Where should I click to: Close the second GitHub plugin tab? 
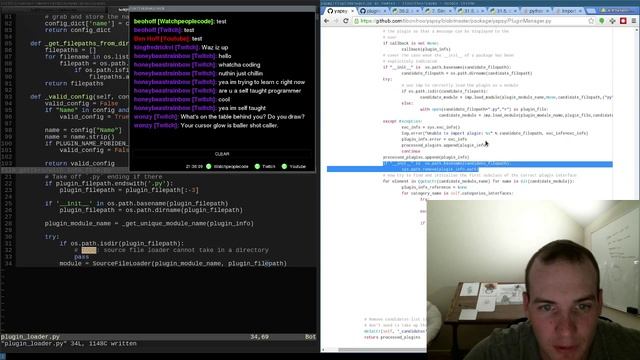[x=384, y=11]
